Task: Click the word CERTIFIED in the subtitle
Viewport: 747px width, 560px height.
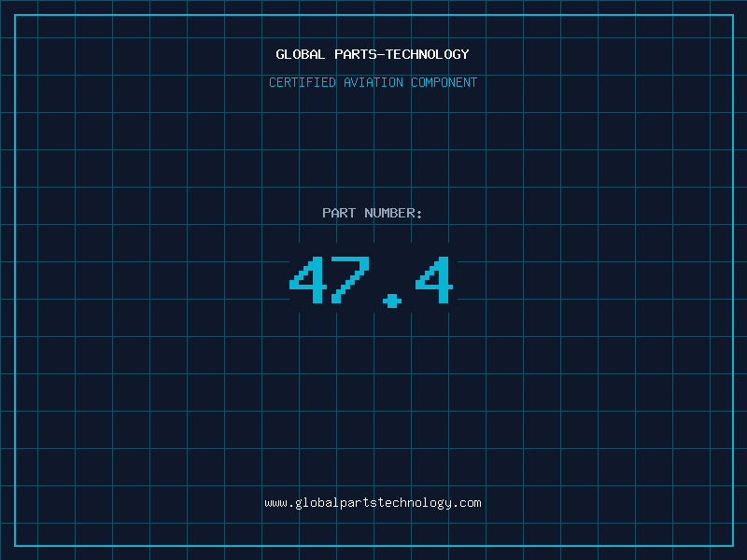Action: tap(303, 82)
